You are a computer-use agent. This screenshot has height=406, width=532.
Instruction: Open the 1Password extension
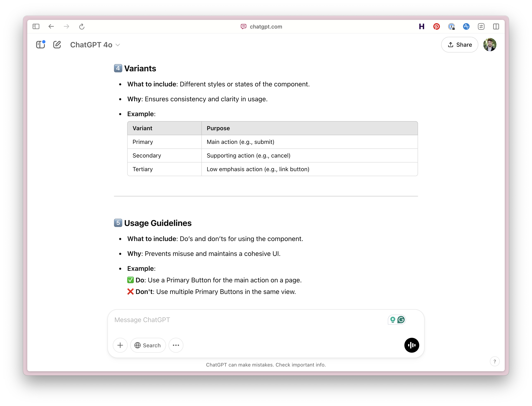tap(451, 27)
